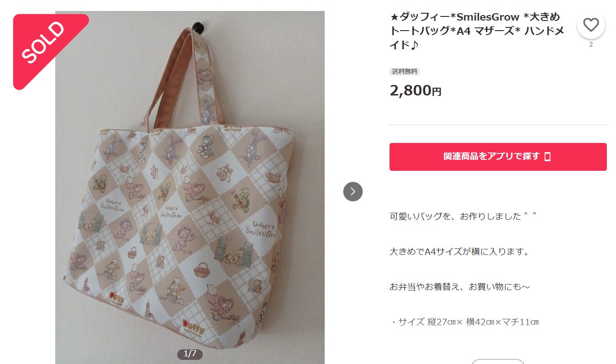Click the partially visible rounded button below description

[x=498, y=361]
